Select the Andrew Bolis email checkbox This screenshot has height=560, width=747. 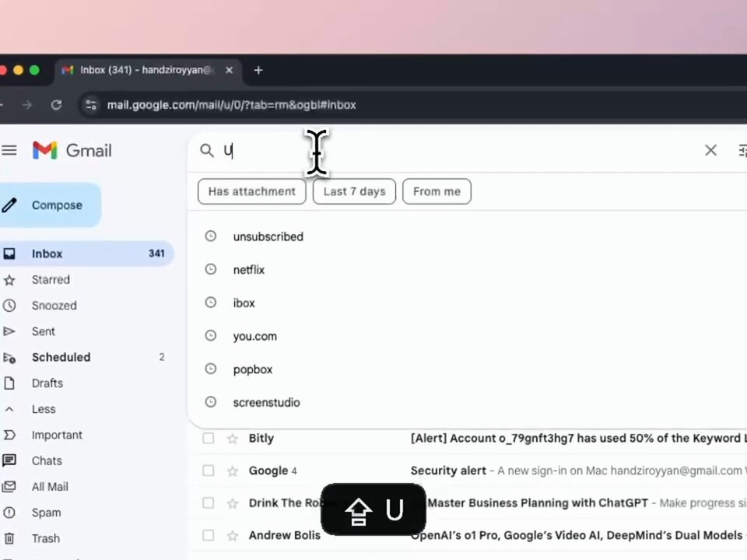pyautogui.click(x=209, y=535)
